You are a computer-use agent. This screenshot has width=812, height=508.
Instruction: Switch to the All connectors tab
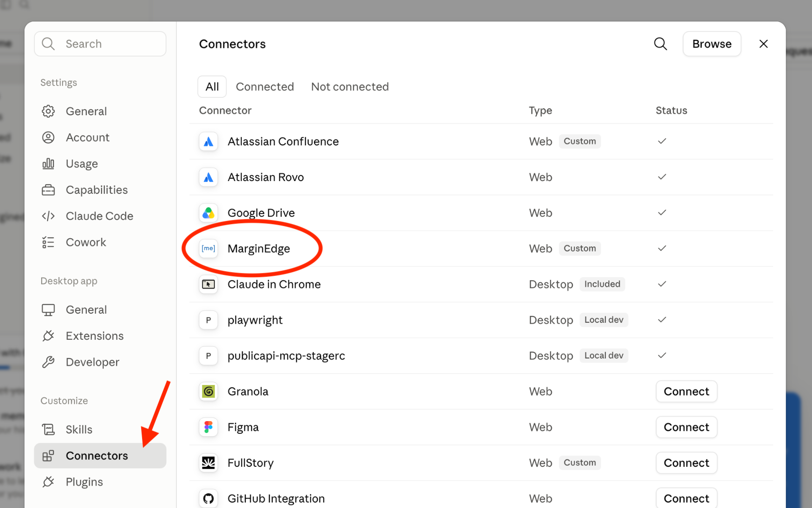(x=212, y=87)
